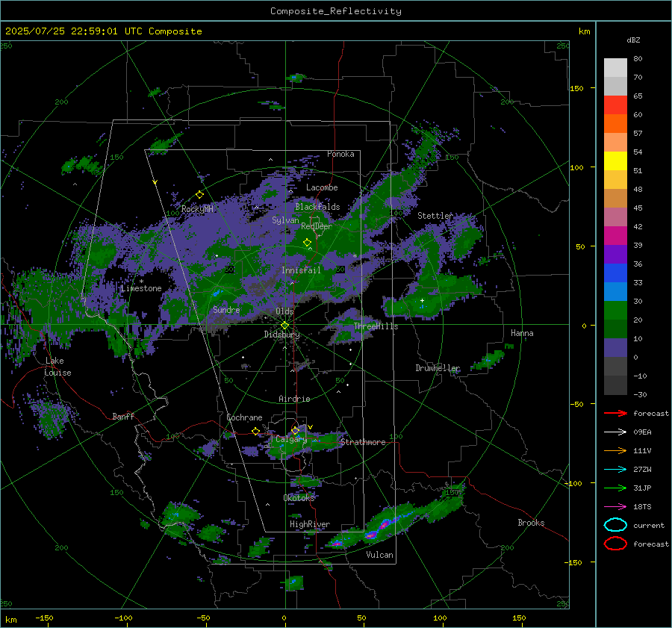Select the magenta 39-42 dBZ color swatch

[x=615, y=236]
